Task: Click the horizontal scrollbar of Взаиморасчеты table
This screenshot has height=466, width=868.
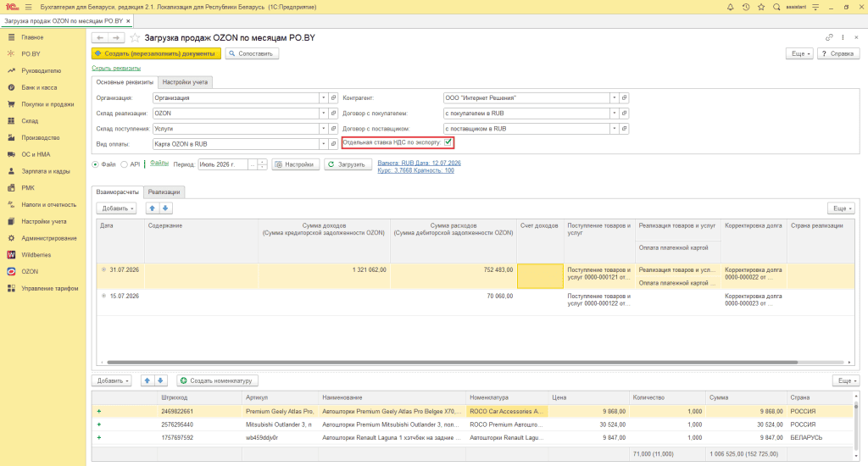Action: pos(452,363)
